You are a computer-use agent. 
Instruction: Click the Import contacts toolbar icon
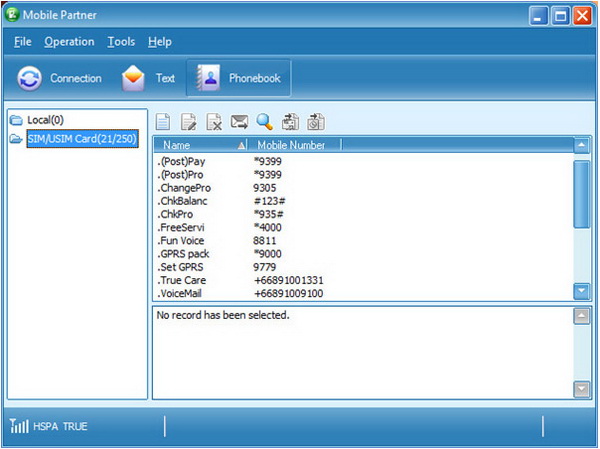(x=290, y=122)
